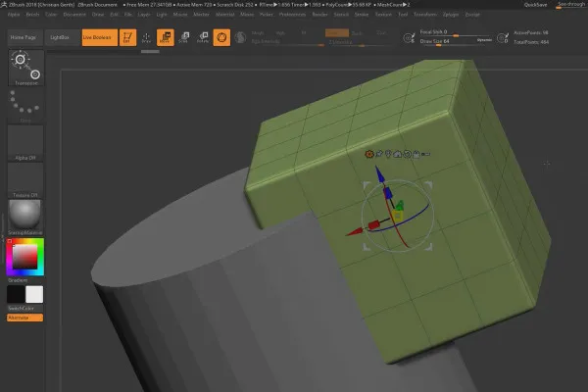This screenshot has height=392, width=588.
Task: Click the green axis handle on the gizmo
Action: pyautogui.click(x=400, y=205)
